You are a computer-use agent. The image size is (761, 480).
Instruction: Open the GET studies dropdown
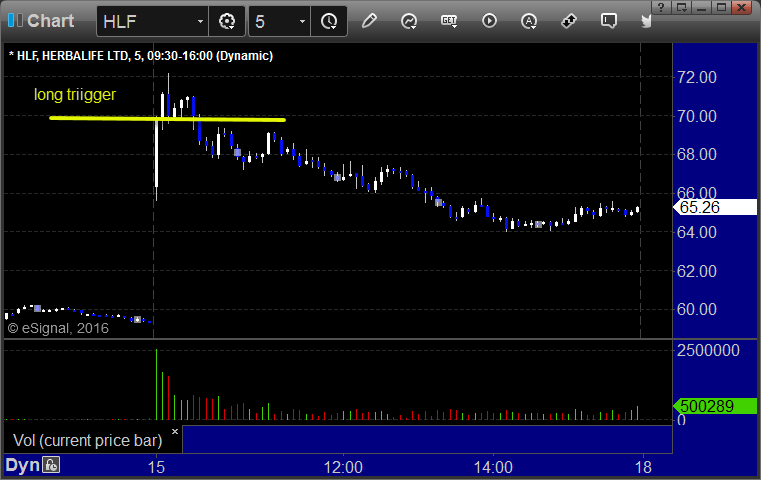449,21
